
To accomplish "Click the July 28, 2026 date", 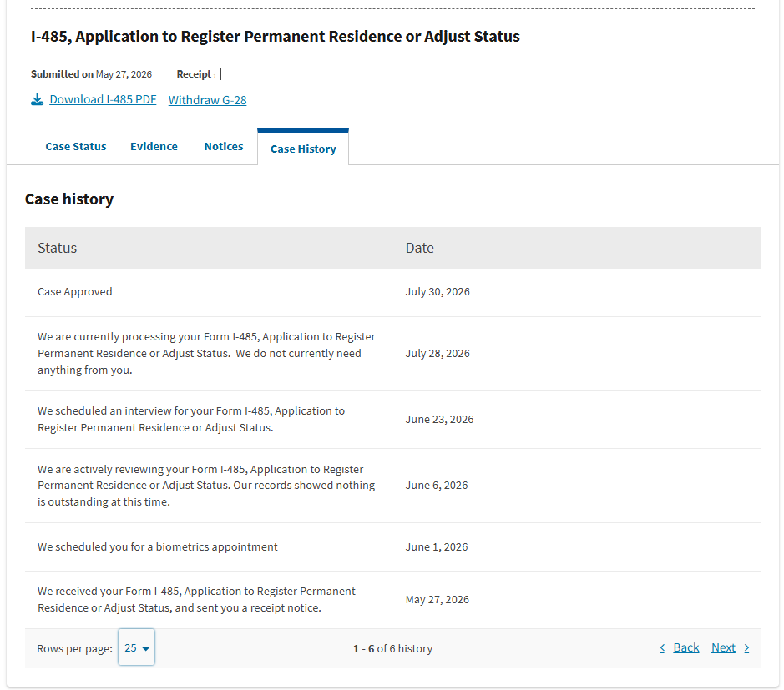I will point(438,353).
